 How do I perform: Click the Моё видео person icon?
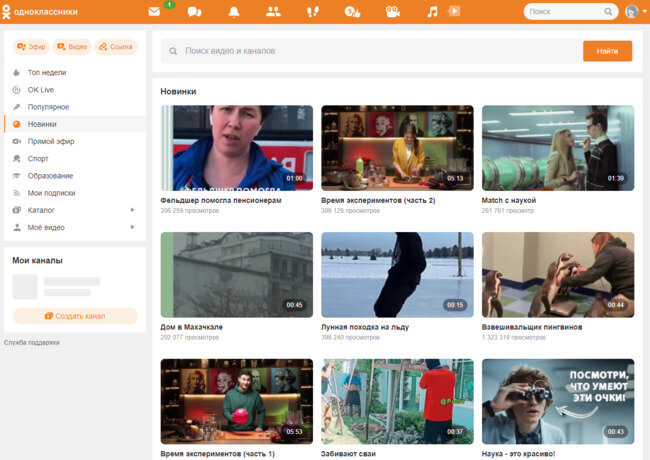[x=17, y=227]
